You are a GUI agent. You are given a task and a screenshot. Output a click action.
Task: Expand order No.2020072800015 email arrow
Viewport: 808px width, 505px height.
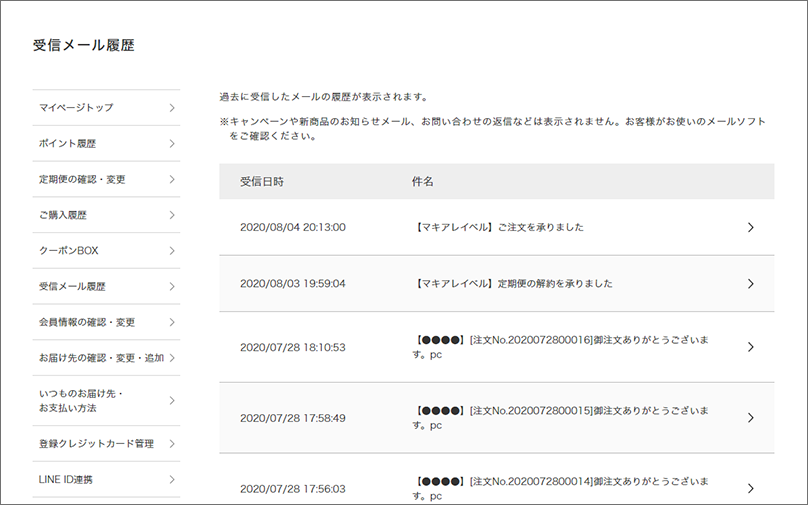pyautogui.click(x=751, y=418)
